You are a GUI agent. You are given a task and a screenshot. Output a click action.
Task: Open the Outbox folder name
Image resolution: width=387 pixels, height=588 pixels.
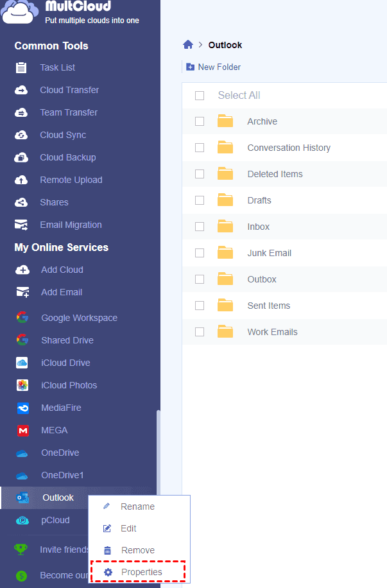point(262,279)
